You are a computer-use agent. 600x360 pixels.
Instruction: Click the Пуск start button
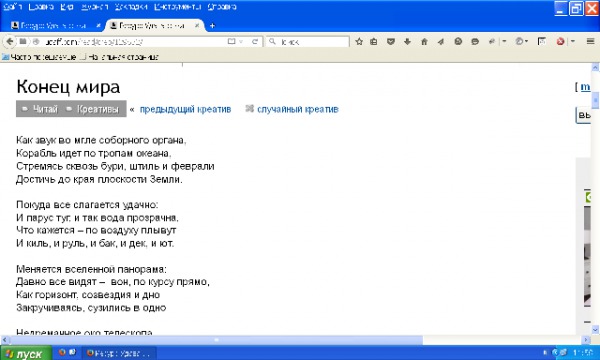[26, 353]
